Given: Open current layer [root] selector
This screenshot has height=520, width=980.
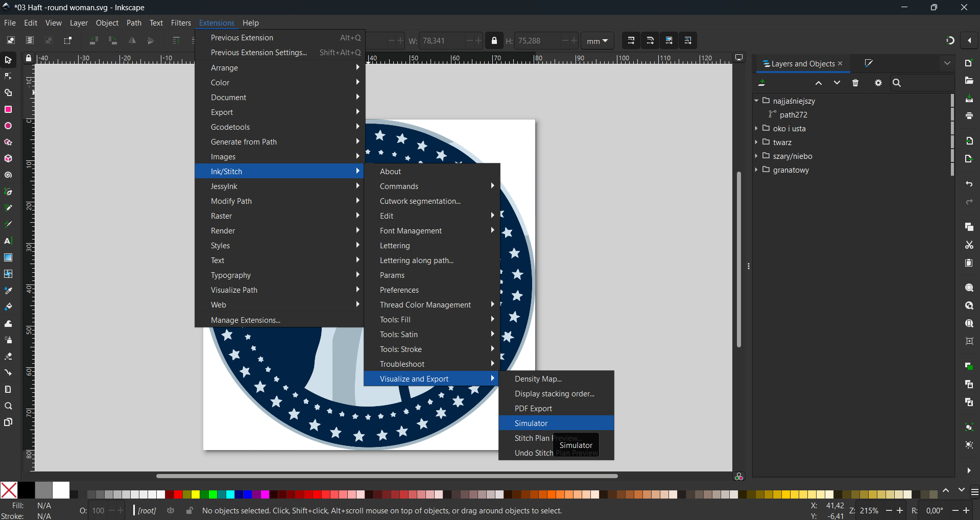Looking at the screenshot, I should (x=147, y=510).
